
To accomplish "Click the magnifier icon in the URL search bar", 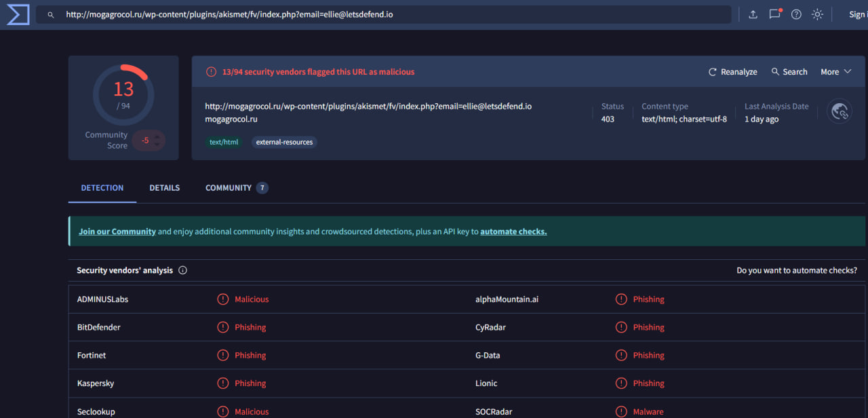I will pos(50,14).
